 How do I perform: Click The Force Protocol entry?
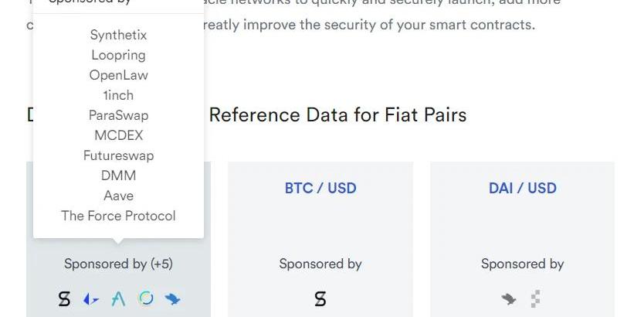118,216
